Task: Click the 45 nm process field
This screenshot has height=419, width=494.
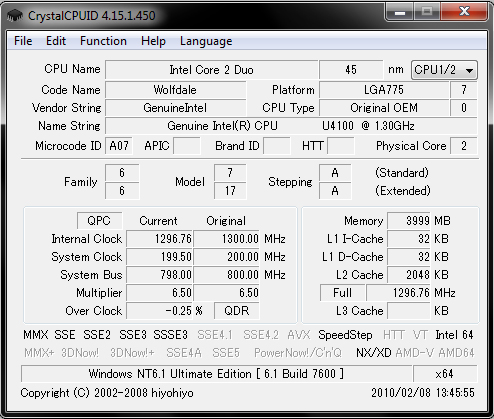Action: pyautogui.click(x=351, y=70)
